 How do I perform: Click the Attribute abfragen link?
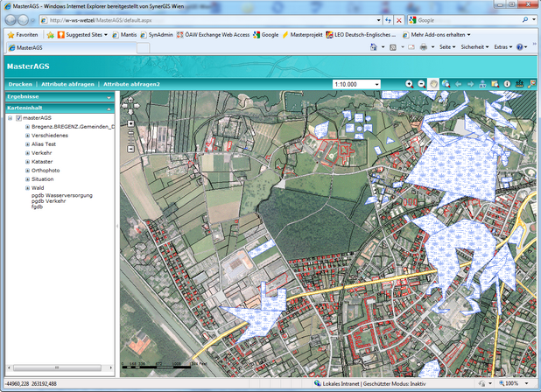click(67, 84)
